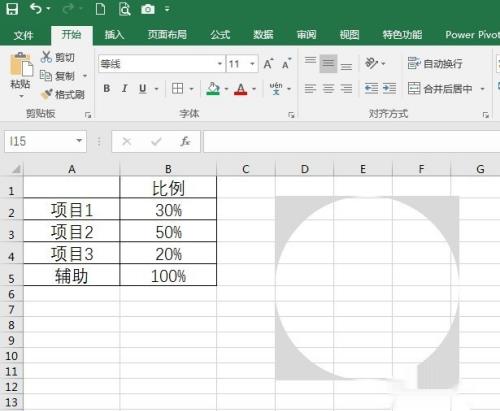500x411 pixels.
Task: Set middle vertical alignment
Action: pos(328,63)
